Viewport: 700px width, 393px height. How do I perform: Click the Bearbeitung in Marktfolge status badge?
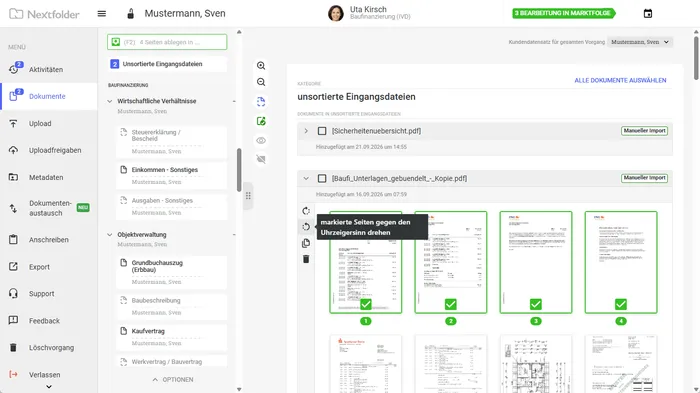[564, 13]
